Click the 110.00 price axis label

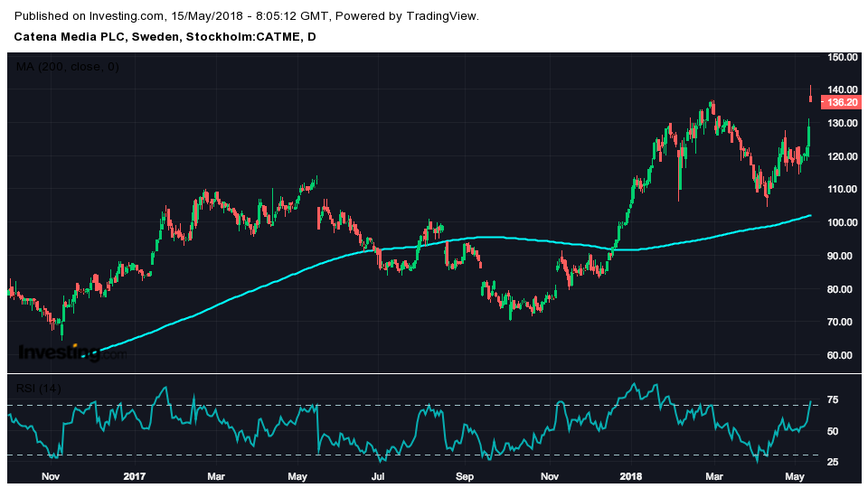click(843, 189)
